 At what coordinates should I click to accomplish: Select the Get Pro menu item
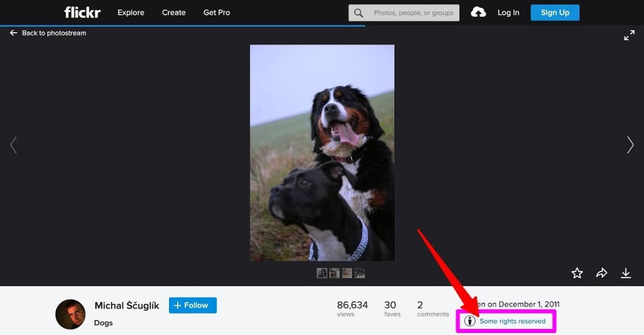(216, 12)
